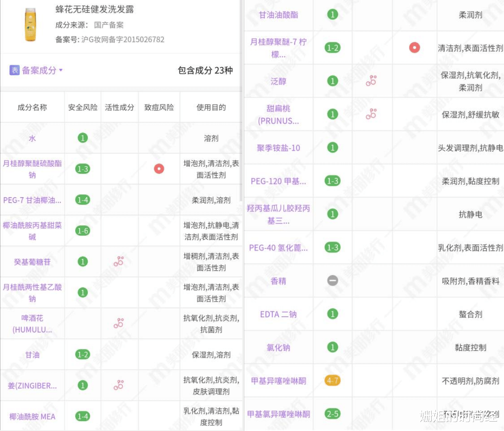Click the 使用目的 column header
This screenshot has width=504, height=431.
click(211, 107)
